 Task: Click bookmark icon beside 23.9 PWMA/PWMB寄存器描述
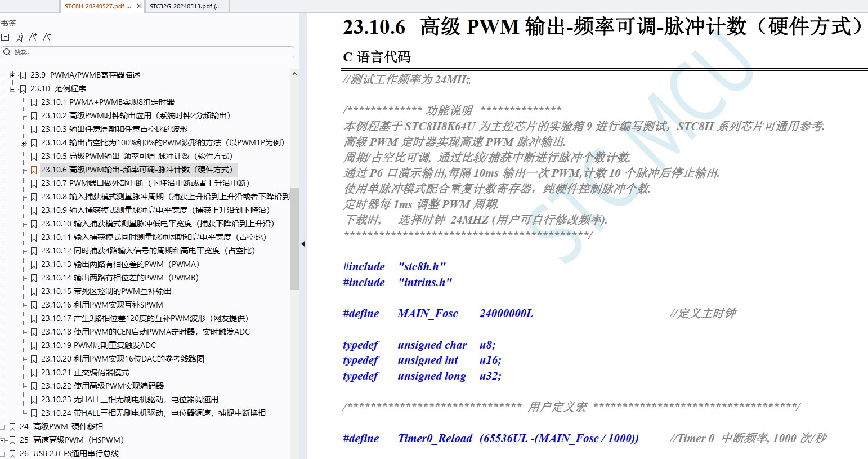tap(23, 75)
